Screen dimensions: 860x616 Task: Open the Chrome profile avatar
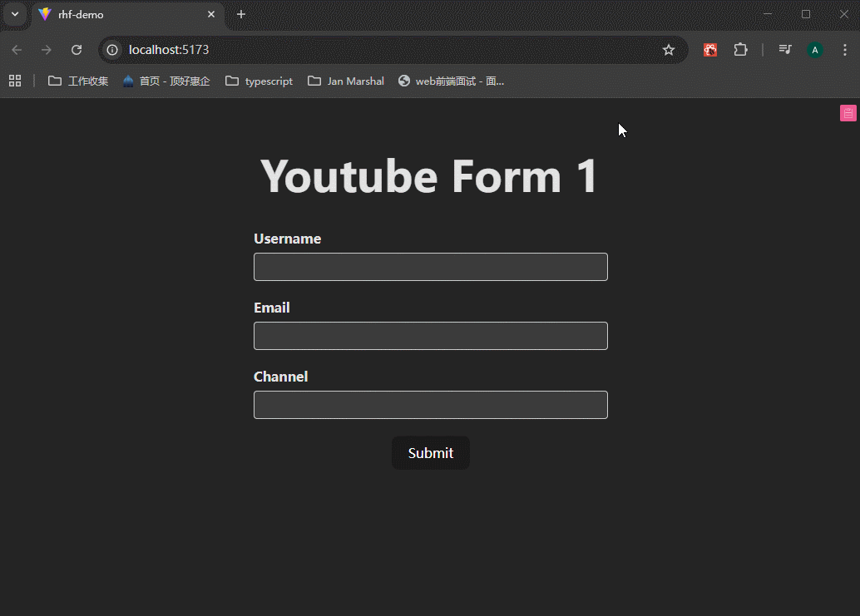[814, 50]
